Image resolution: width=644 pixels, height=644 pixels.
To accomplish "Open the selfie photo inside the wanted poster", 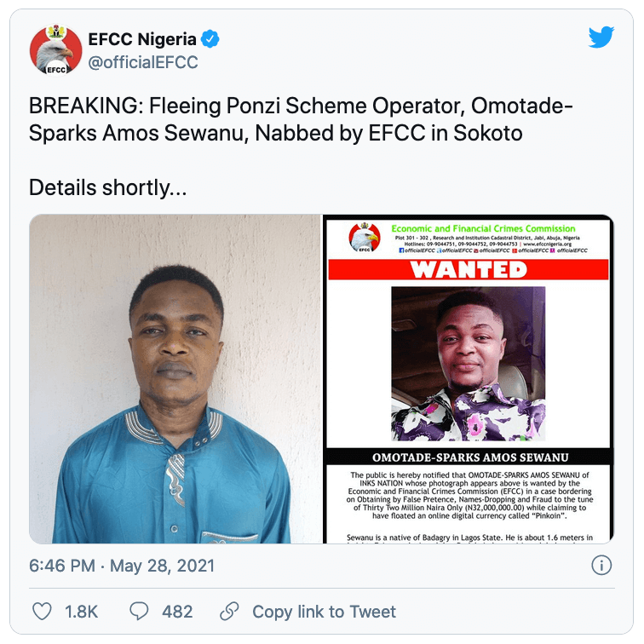I will (468, 363).
